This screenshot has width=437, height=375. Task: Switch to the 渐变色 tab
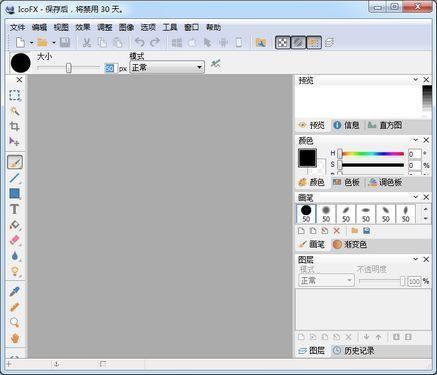350,244
